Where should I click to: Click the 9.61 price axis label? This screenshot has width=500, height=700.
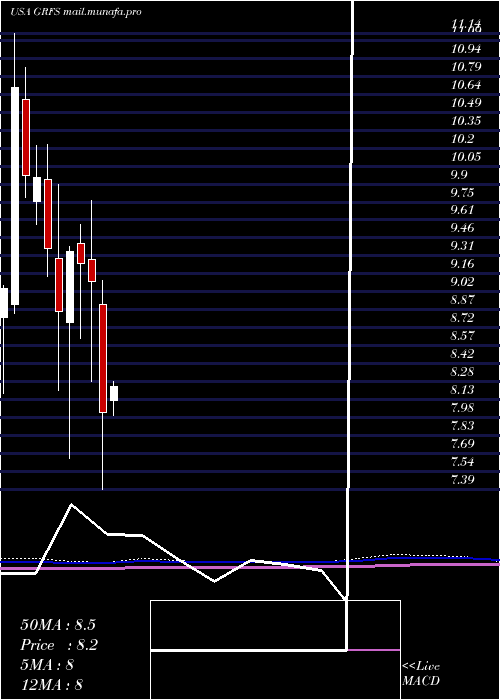[x=462, y=210]
